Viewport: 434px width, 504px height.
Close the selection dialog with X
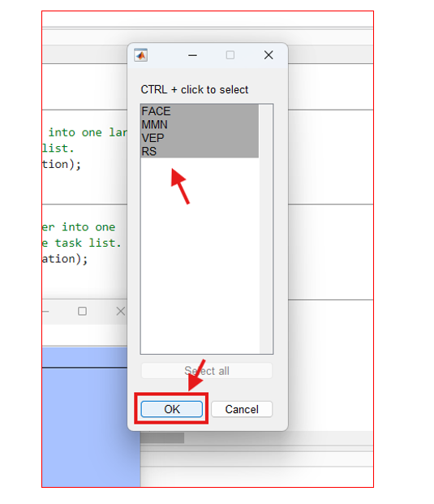[269, 55]
